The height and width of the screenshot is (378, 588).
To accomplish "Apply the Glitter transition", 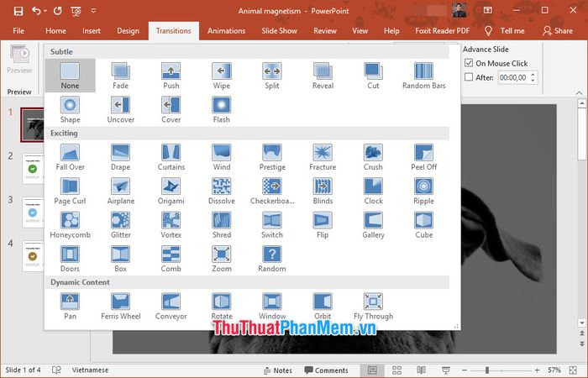I will click(x=120, y=225).
